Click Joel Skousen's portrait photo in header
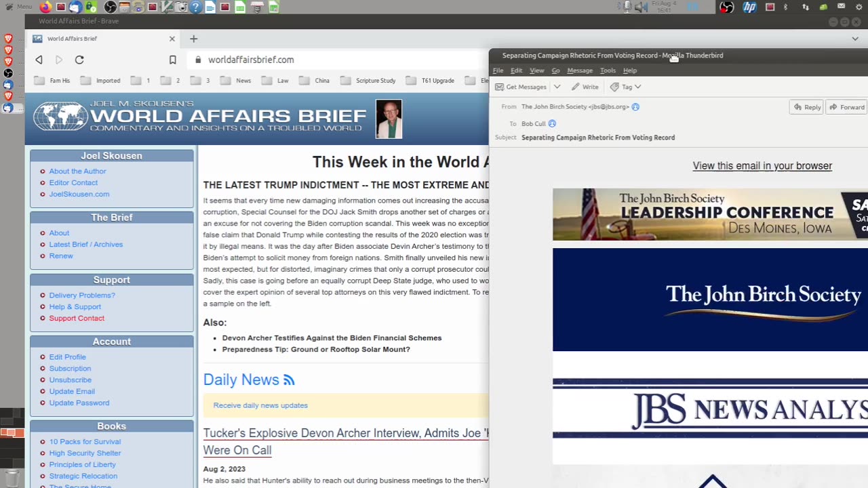Image resolution: width=868 pixels, height=488 pixels. [x=389, y=119]
